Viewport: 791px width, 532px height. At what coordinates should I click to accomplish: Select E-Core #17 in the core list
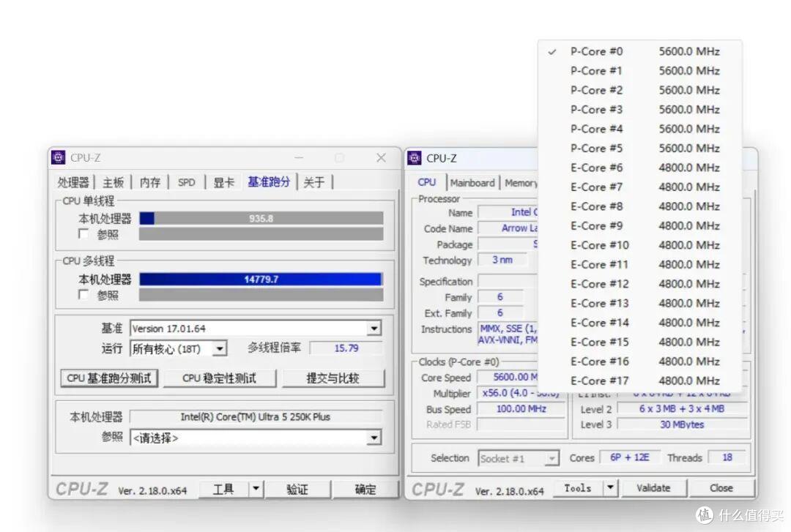click(639, 381)
